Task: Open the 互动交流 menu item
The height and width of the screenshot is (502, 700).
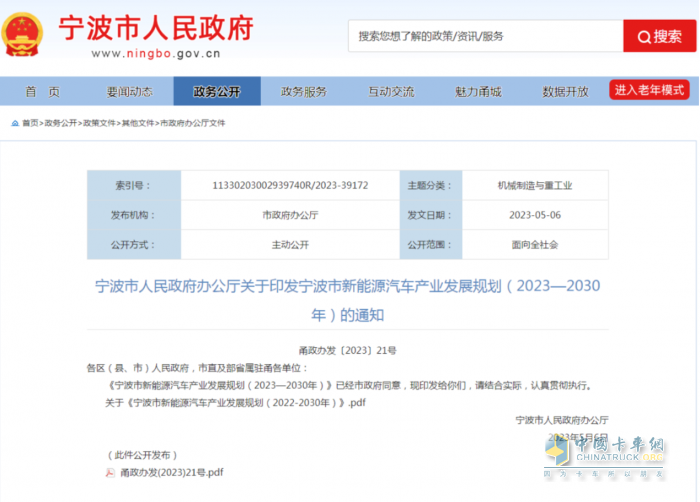Action: tap(391, 91)
